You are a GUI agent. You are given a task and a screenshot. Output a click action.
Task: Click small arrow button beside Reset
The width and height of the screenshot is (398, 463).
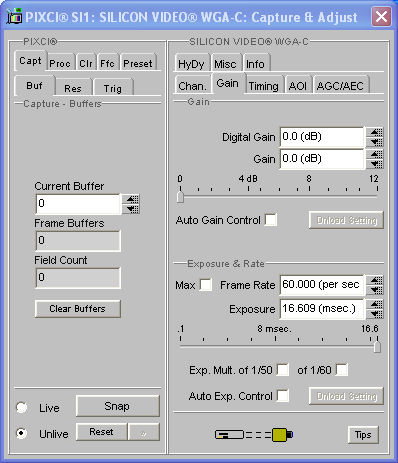coord(144,432)
